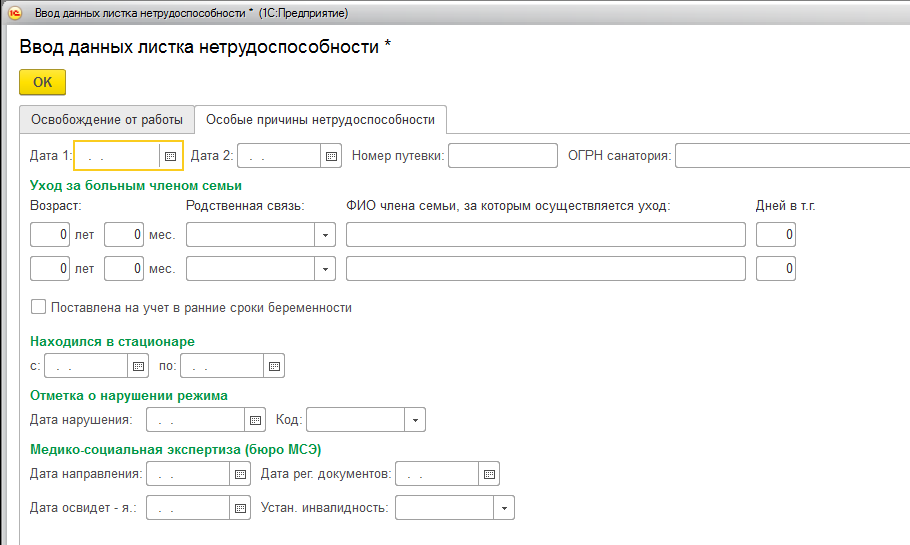
Task: Select Особые причины нетрудоспособности tab
Action: pos(320,119)
